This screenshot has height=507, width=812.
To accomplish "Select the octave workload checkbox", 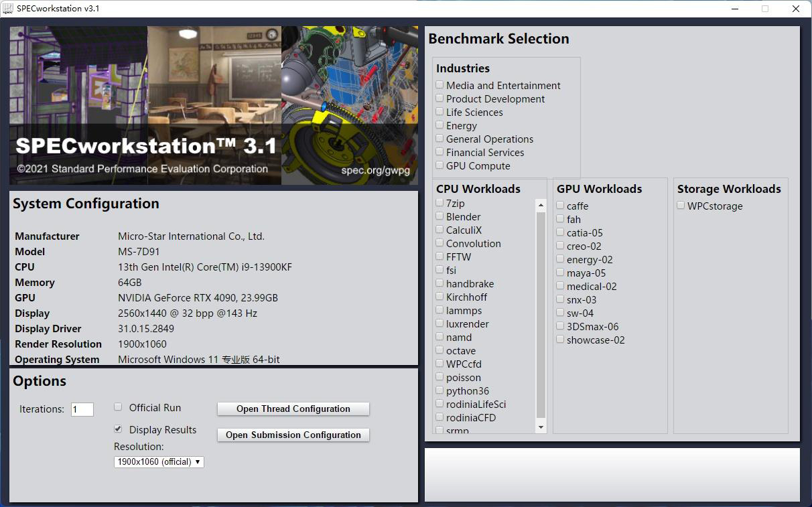I will pyautogui.click(x=439, y=350).
